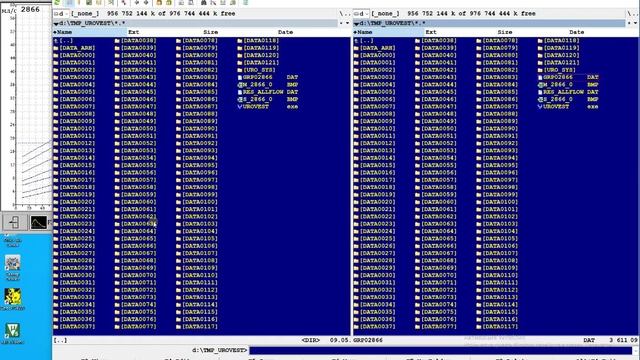Select [DATA0077] folder in left panel
640x360 pixels.
pyautogui.click(x=136, y=327)
